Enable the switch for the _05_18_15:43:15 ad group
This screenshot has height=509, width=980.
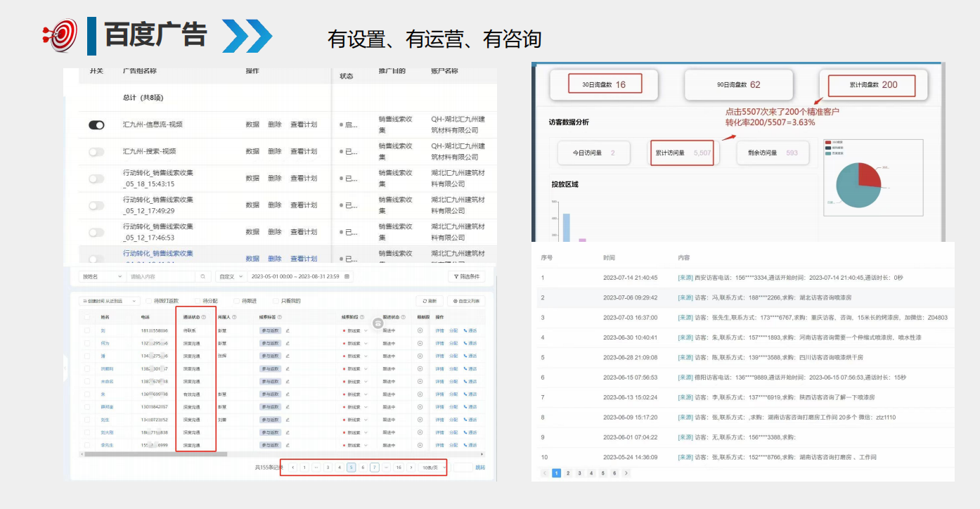point(96,179)
